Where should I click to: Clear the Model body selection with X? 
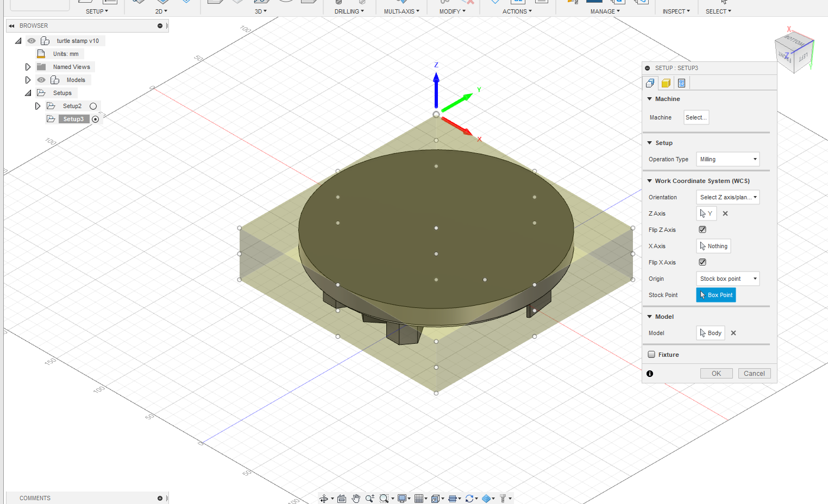pos(733,333)
